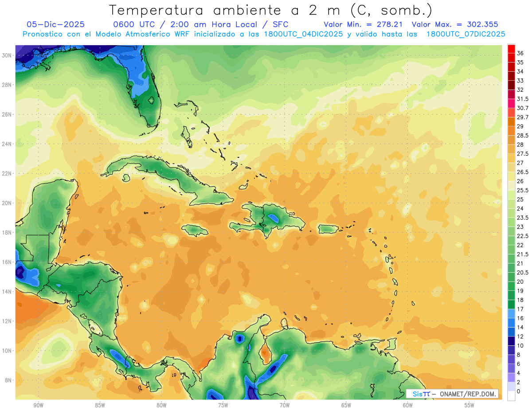
Task: Click the legend label '21.5'
Action: pyautogui.click(x=523, y=254)
